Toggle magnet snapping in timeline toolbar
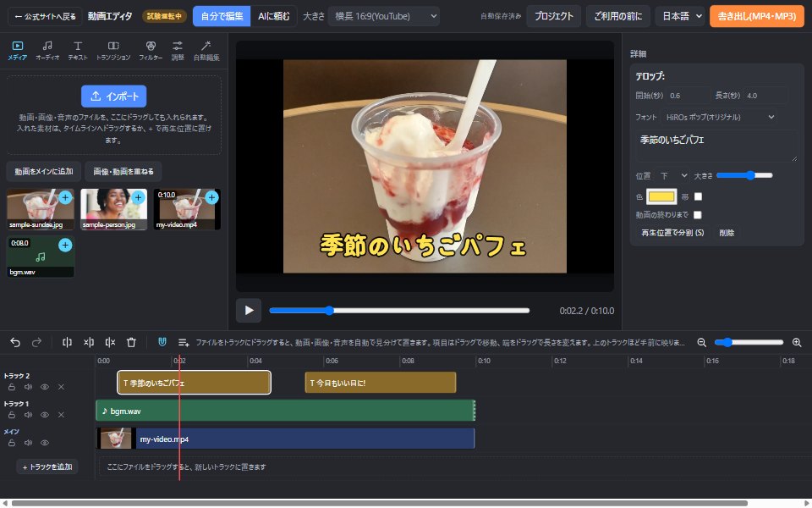This screenshot has width=812, height=508. 162,341
